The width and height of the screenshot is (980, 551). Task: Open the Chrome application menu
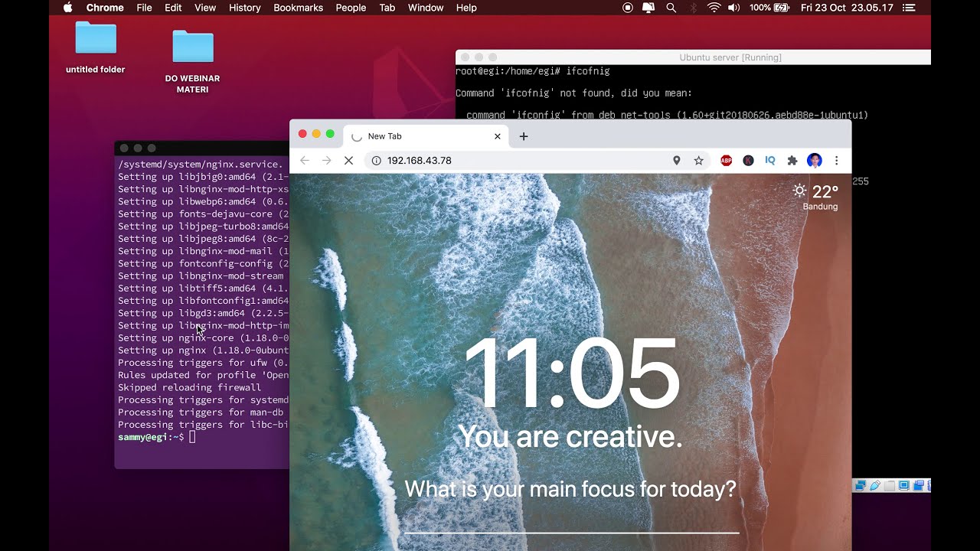tap(105, 8)
